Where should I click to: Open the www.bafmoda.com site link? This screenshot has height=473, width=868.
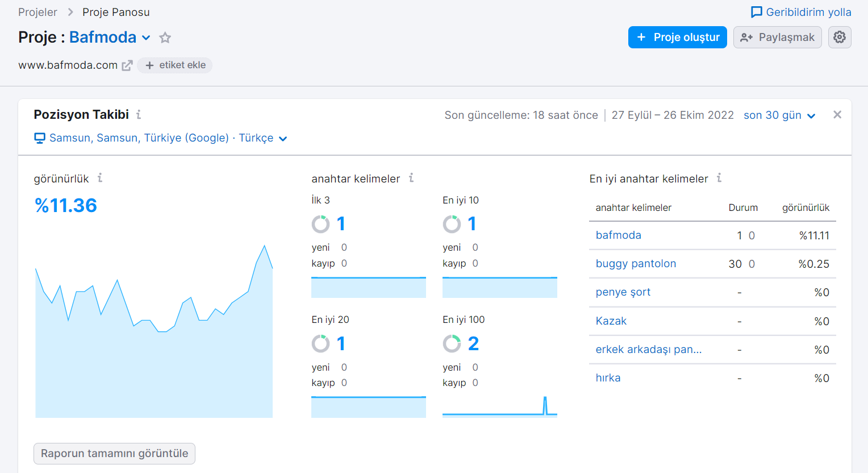tap(68, 65)
